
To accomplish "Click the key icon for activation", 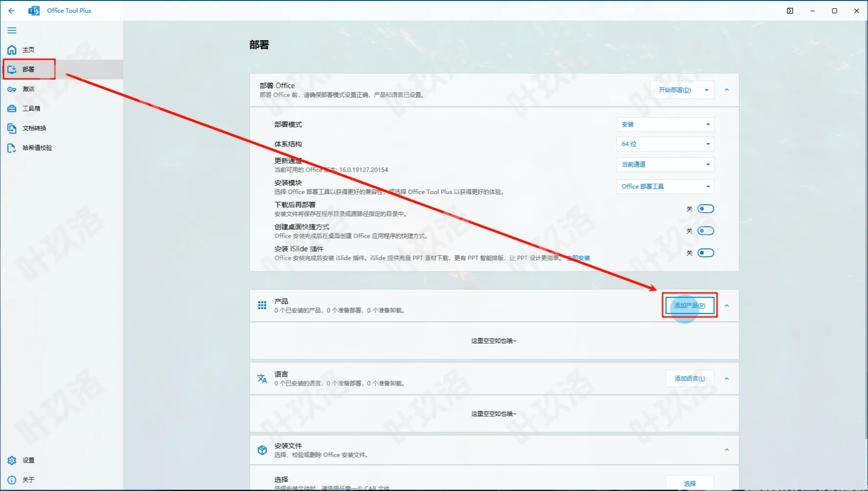I will click(12, 89).
